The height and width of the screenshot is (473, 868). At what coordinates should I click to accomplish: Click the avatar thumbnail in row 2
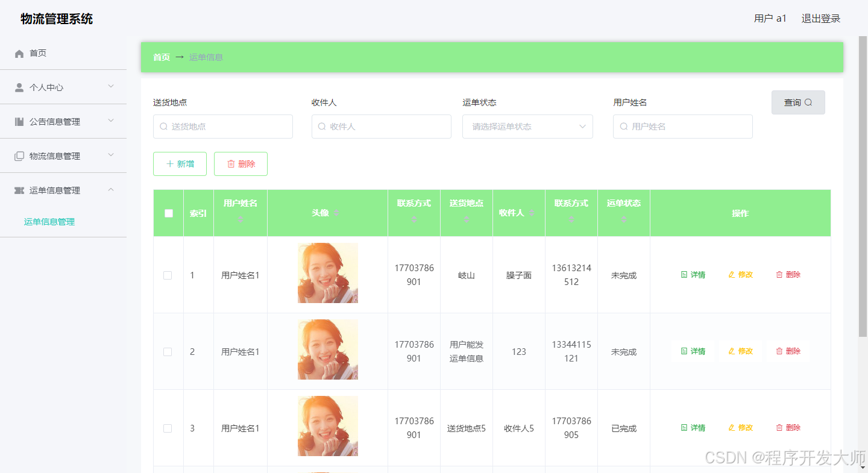pos(328,349)
